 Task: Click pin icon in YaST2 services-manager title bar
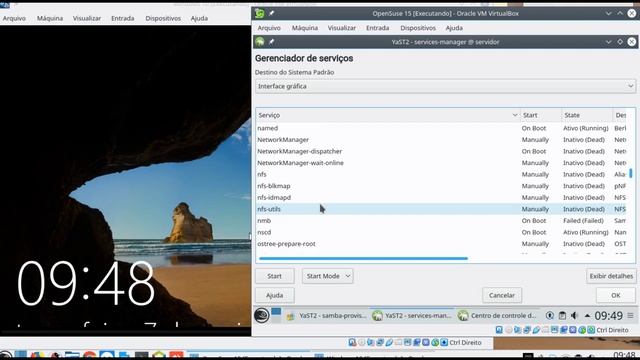tap(271, 42)
